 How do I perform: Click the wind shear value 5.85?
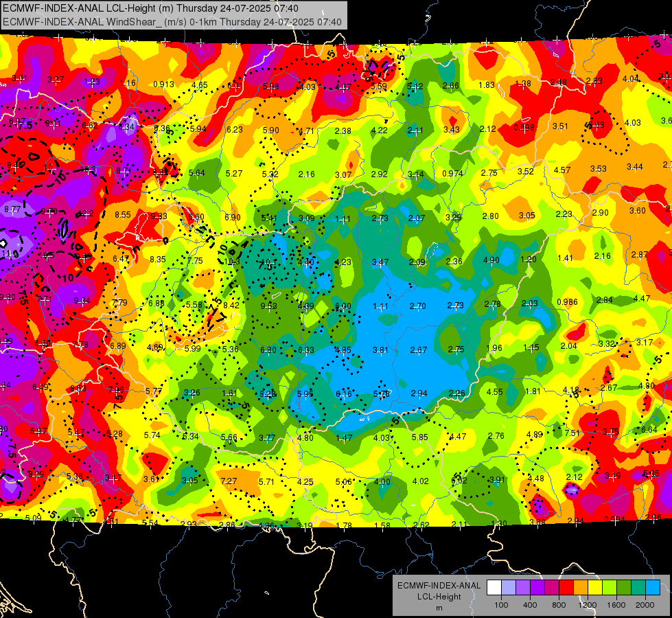coord(419,437)
